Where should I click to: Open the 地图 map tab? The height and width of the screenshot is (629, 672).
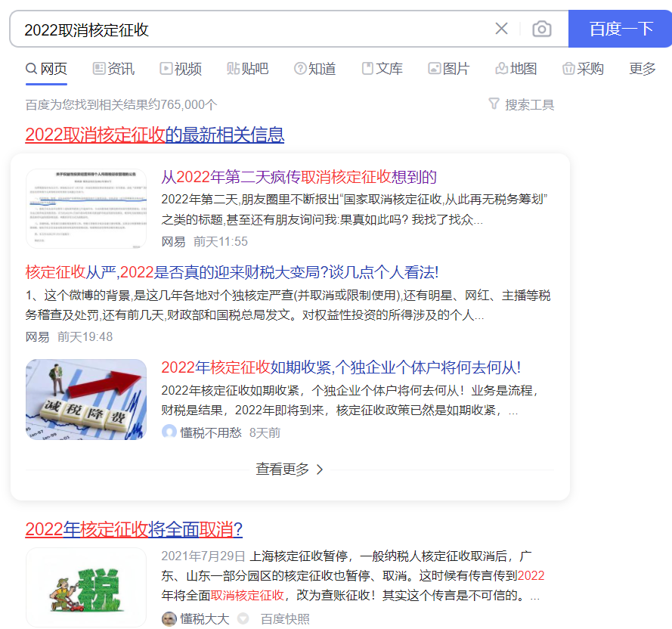point(516,69)
